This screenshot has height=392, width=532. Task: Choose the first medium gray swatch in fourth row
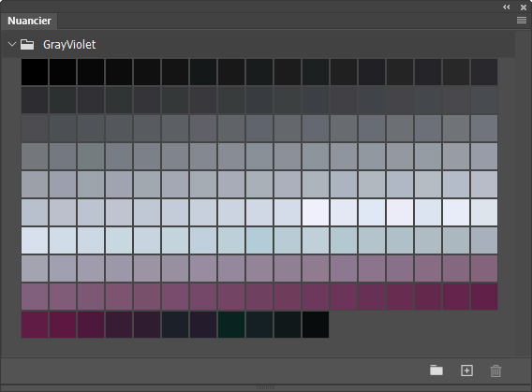35,156
